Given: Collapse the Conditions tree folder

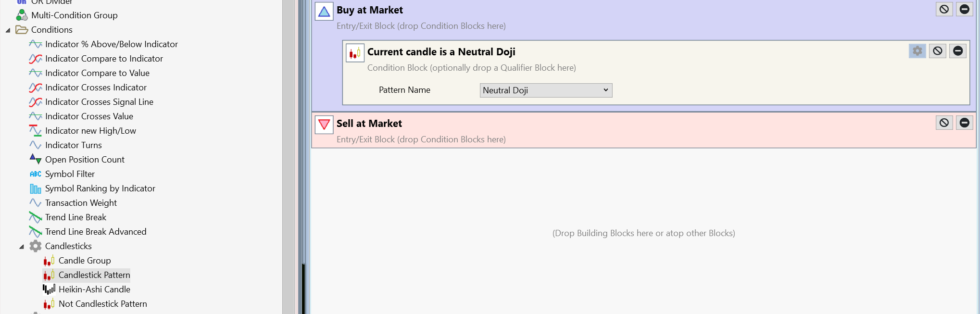Looking at the screenshot, I should point(8,30).
